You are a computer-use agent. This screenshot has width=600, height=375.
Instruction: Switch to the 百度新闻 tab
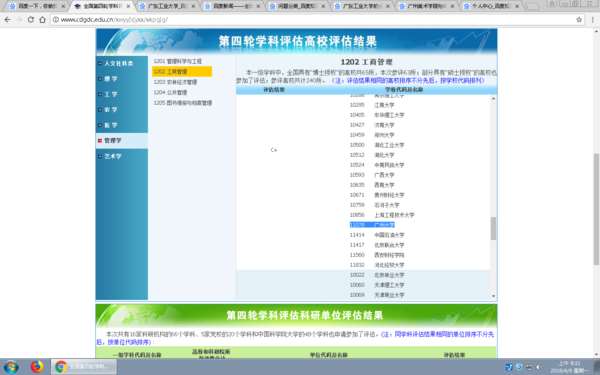[x=232, y=6]
